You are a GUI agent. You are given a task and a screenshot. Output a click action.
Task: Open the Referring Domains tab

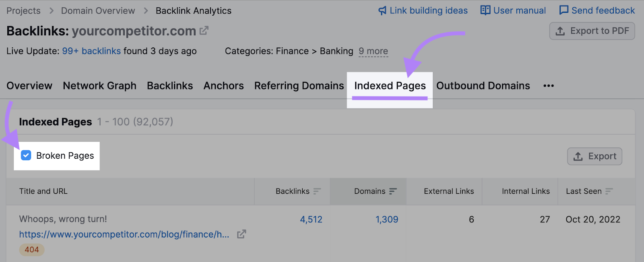[x=299, y=86]
